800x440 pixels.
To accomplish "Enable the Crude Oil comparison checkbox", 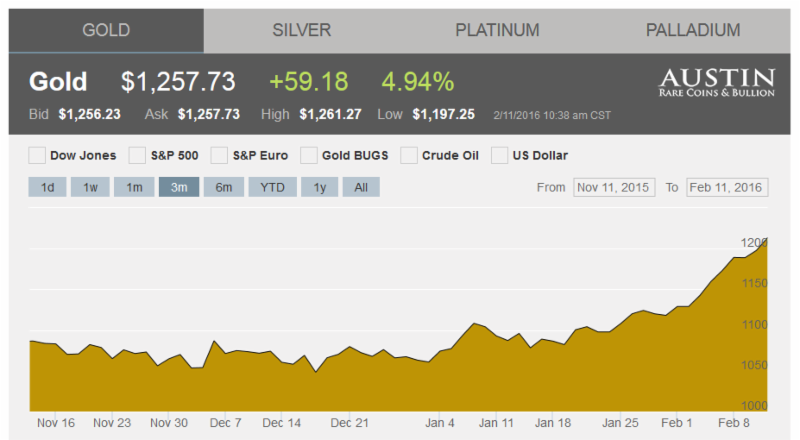I will (408, 155).
